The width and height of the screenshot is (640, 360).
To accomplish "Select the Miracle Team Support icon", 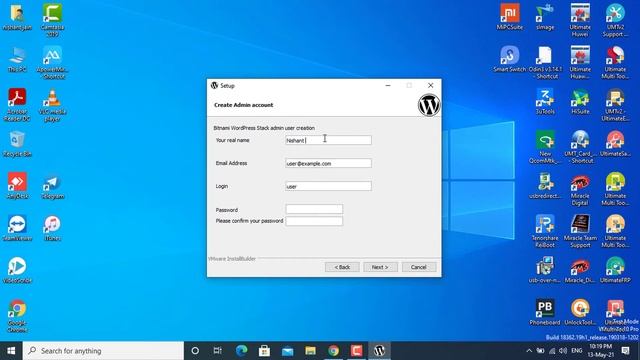I will (x=580, y=231).
